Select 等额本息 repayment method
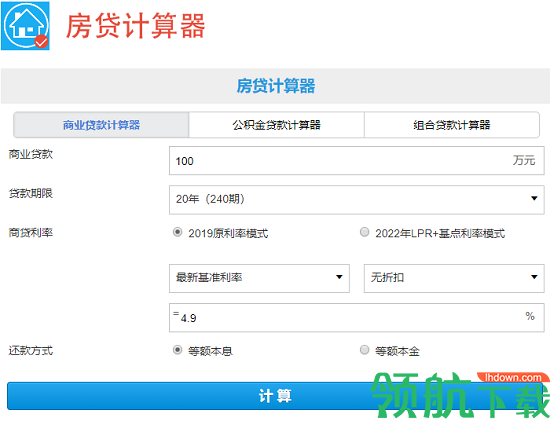The height and width of the screenshot is (425, 550). [177, 350]
